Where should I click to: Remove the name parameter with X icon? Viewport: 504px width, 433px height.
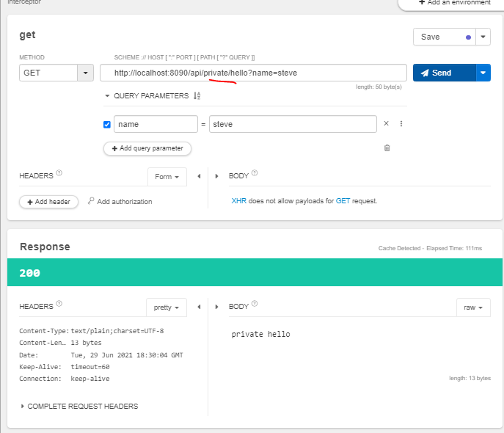(387, 123)
